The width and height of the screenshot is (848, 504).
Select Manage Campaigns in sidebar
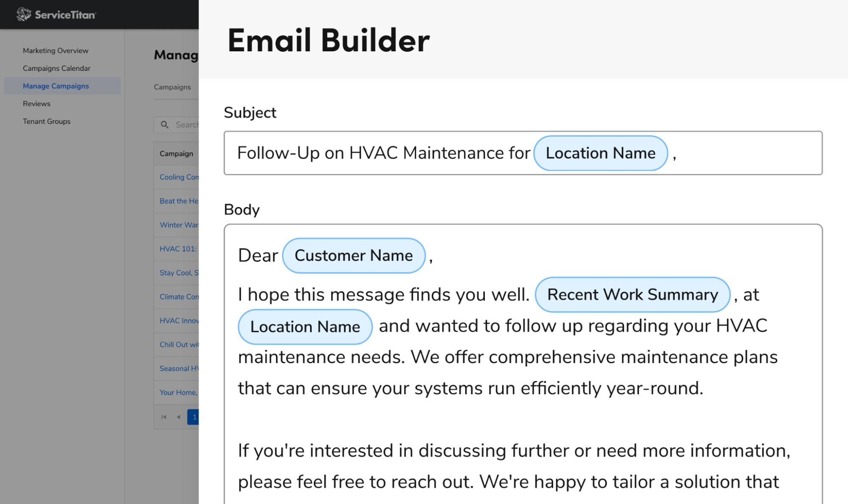[56, 86]
